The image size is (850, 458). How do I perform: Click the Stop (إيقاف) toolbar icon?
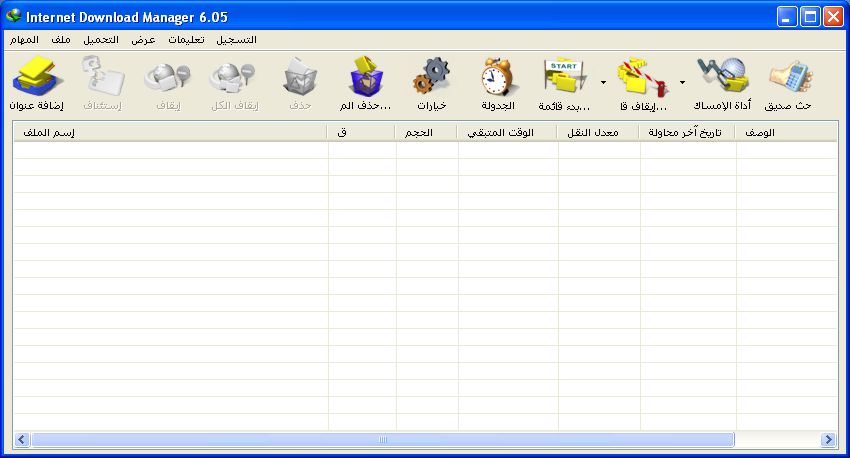pos(168,78)
